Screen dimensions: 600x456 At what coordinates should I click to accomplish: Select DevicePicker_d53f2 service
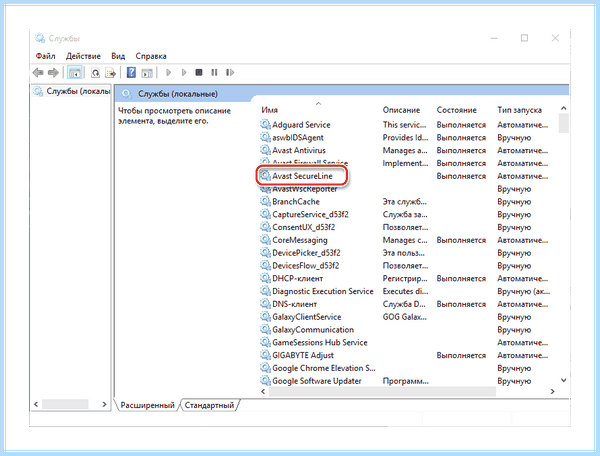(x=306, y=253)
